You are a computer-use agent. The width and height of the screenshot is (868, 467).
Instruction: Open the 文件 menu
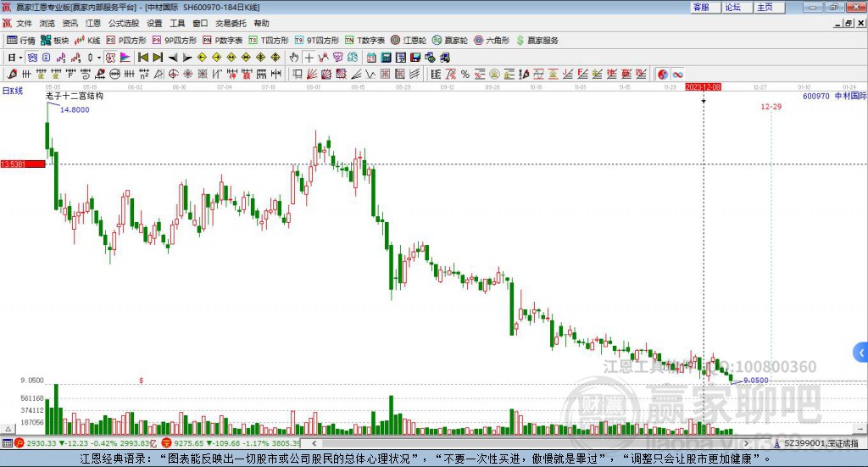point(24,23)
